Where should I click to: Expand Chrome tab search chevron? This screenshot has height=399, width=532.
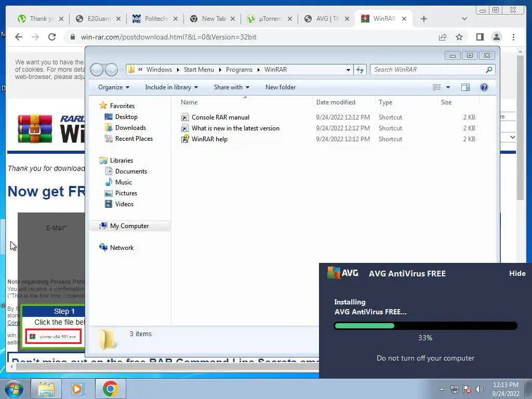tap(464, 19)
